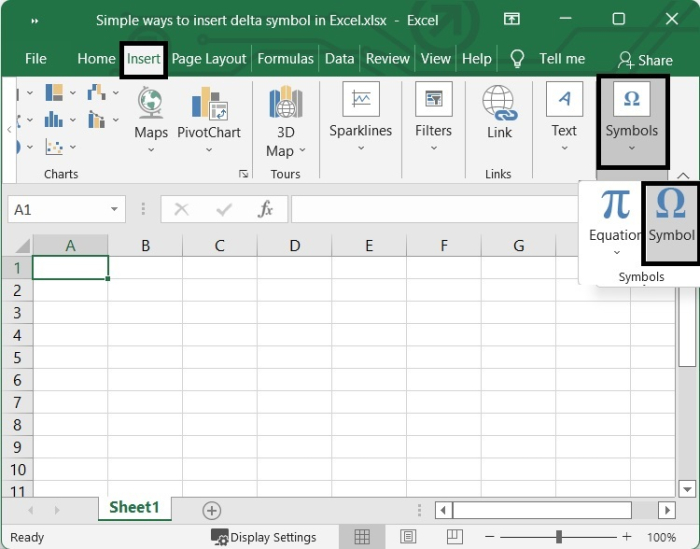This screenshot has height=549, width=700.
Task: Expand quick access toolbar overflow arrows
Action: 34,21
